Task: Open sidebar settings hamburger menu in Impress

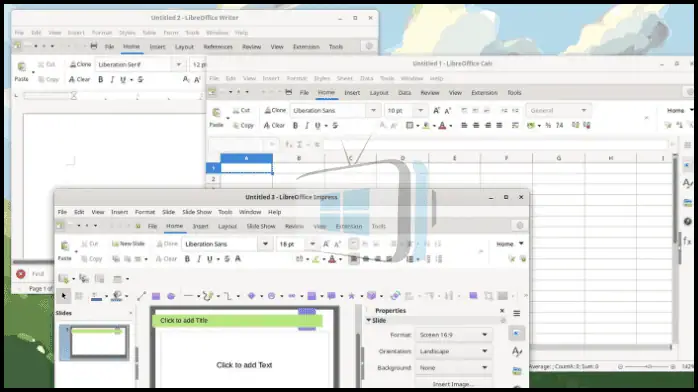Action: (516, 313)
